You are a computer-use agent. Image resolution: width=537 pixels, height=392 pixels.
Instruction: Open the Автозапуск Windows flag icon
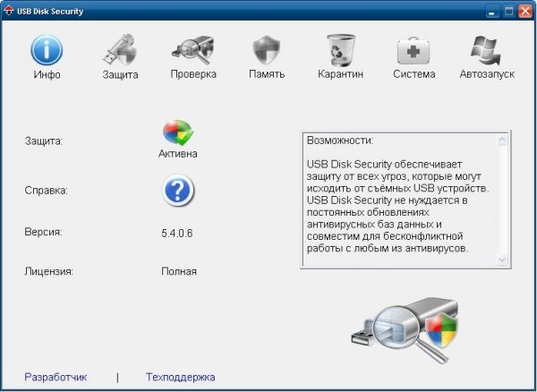point(486,50)
